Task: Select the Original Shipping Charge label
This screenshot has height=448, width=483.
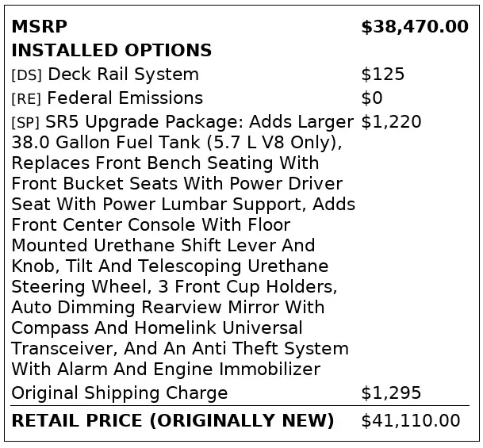Action: (x=120, y=393)
